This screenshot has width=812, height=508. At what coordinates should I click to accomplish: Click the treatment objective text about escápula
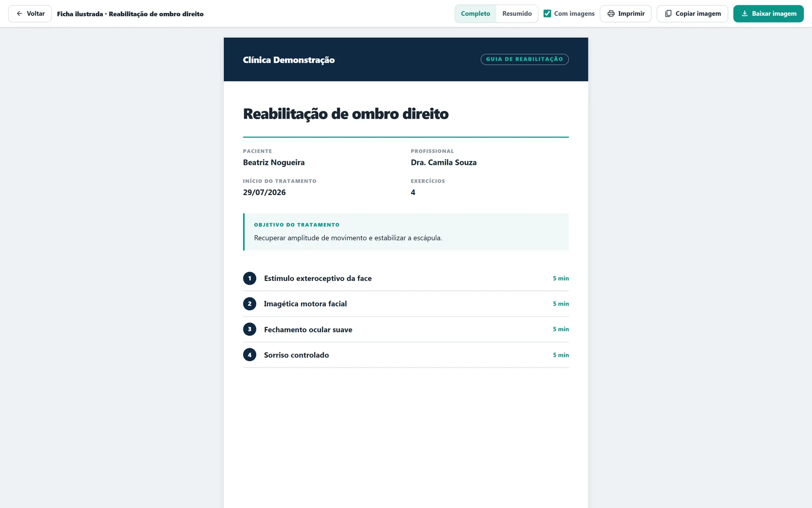coord(348,238)
